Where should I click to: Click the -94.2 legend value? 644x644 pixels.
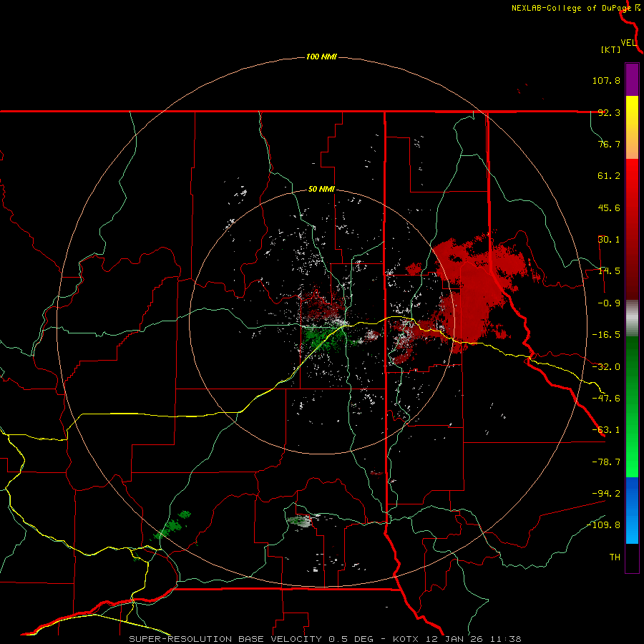606,493
